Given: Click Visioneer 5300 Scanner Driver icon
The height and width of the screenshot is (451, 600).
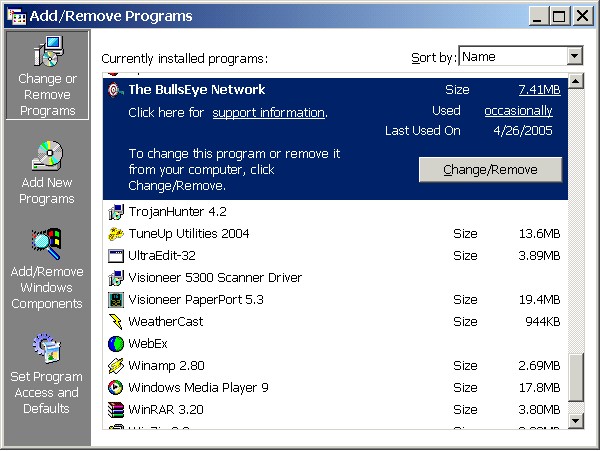Looking at the screenshot, I should [116, 278].
